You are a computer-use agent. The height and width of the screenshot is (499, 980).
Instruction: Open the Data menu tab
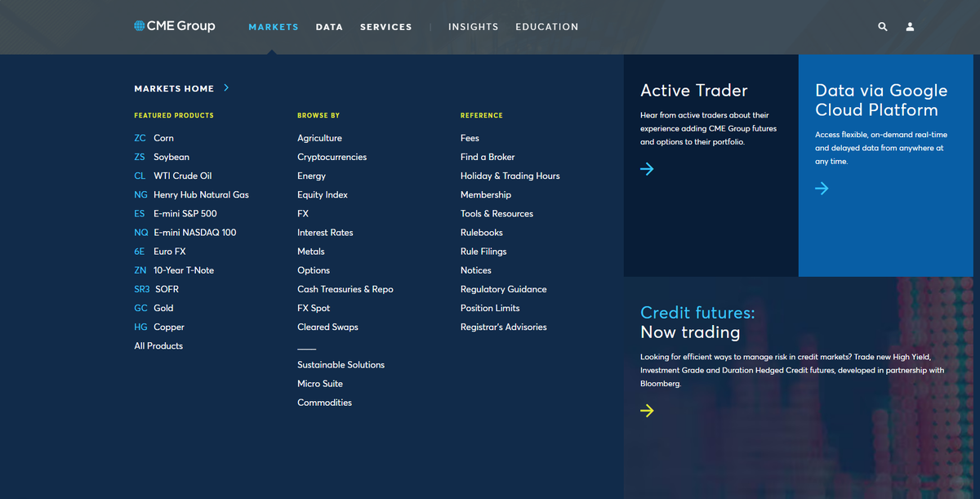click(329, 27)
